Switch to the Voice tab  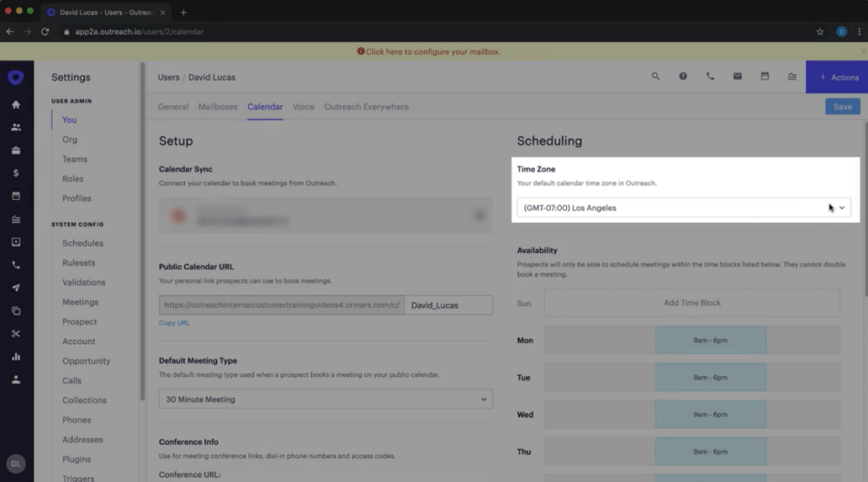303,107
